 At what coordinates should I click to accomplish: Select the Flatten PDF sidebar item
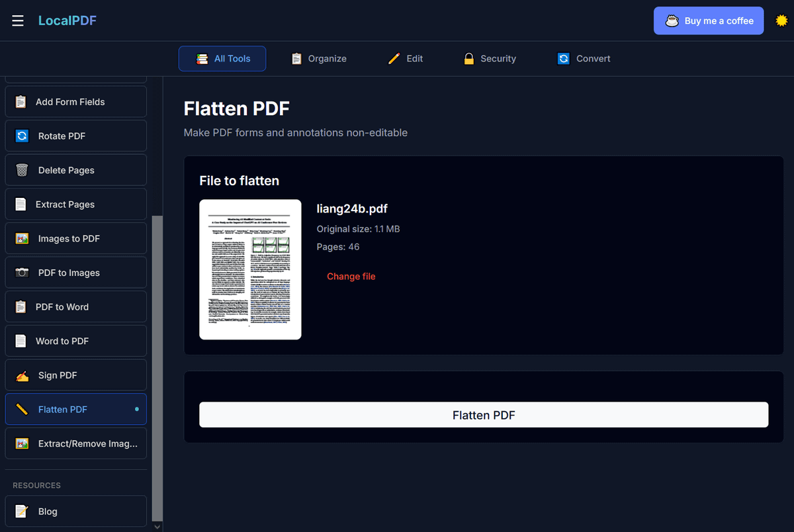(76, 410)
